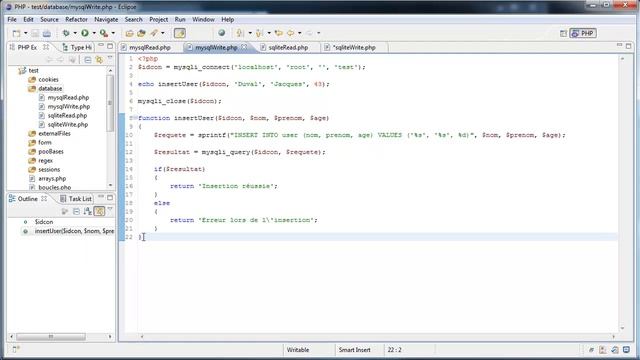Click the explorer vertical scrollbar down arrow
This screenshot has height=360, width=640.
point(110,185)
